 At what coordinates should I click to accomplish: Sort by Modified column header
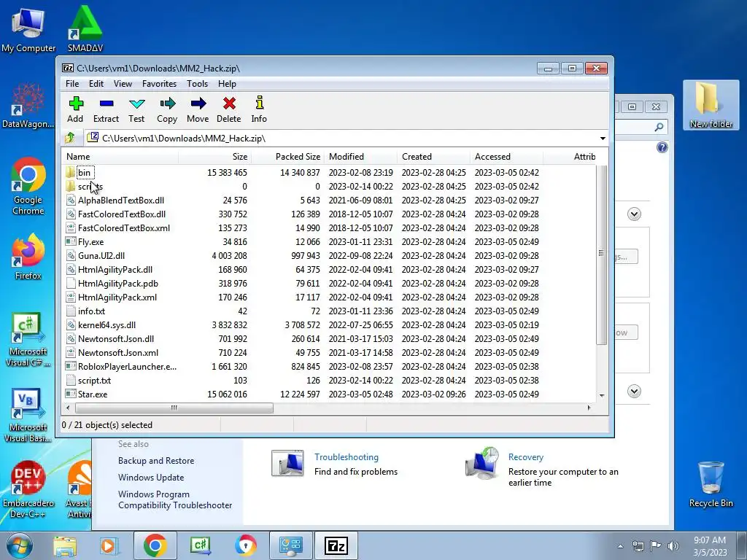tap(360, 157)
